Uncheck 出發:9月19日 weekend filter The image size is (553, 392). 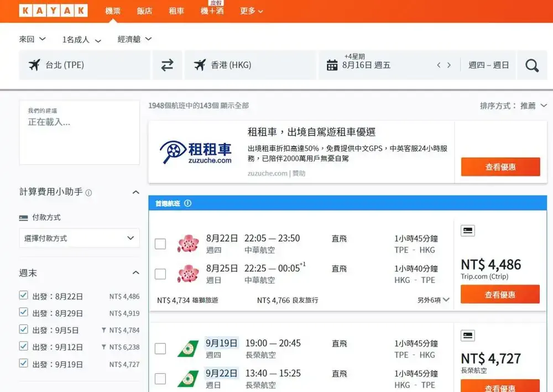[23, 363]
